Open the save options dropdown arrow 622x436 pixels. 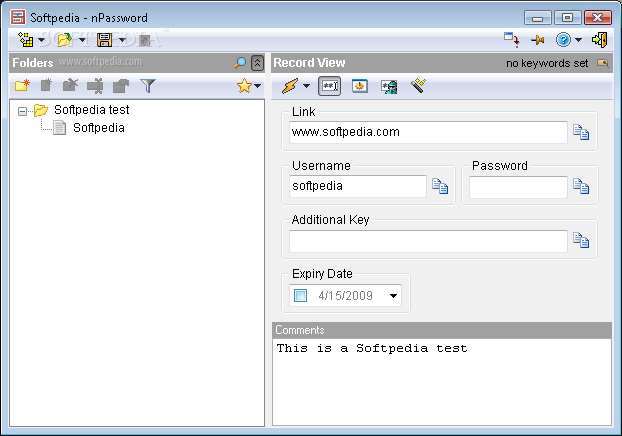(123, 40)
